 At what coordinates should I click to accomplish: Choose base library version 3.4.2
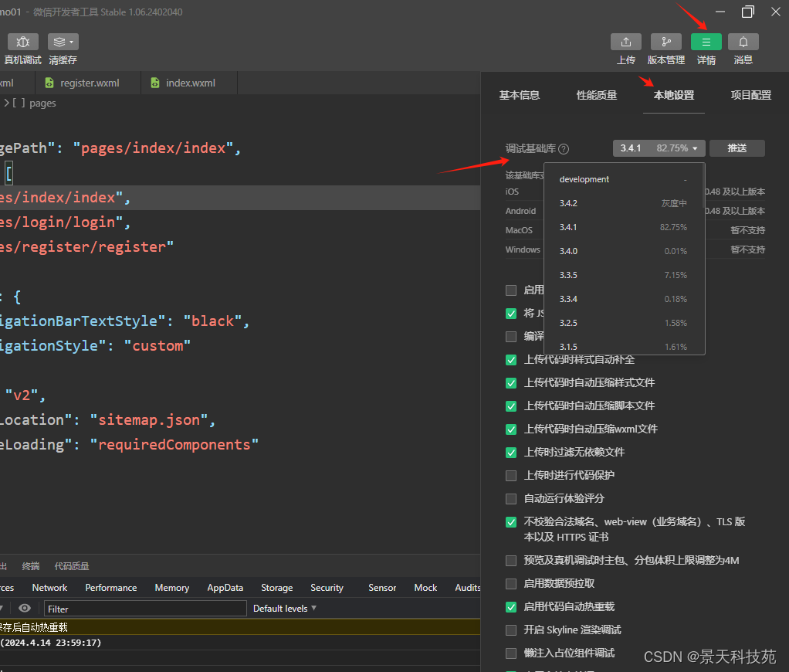click(x=624, y=203)
